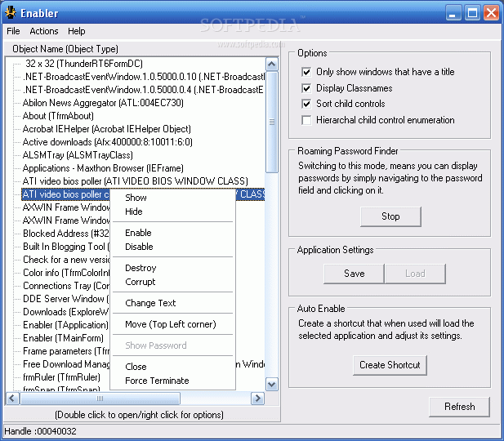Click the horizontal scrollbar thumb
Viewport: 504px width, 441px height.
pyautogui.click(x=100, y=399)
